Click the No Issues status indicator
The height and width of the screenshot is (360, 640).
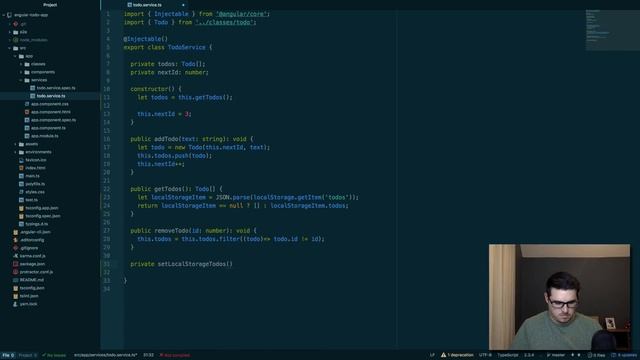[54, 355]
